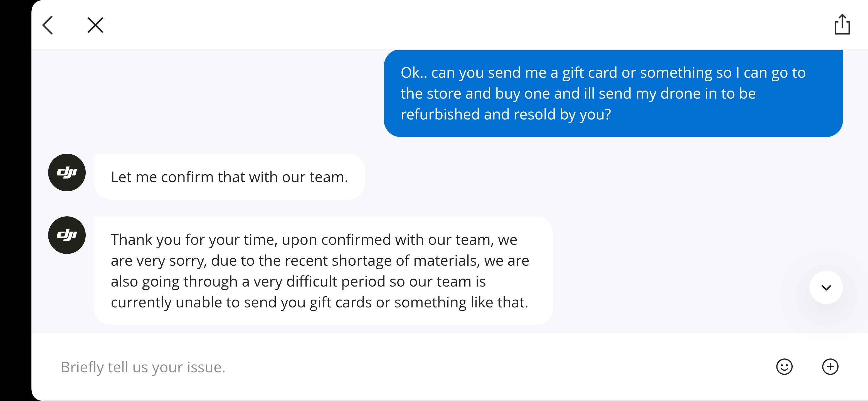Tap DJI avatar beside "Thank you for your time" message
Viewport: 868px width, 401px height.
[x=67, y=235]
